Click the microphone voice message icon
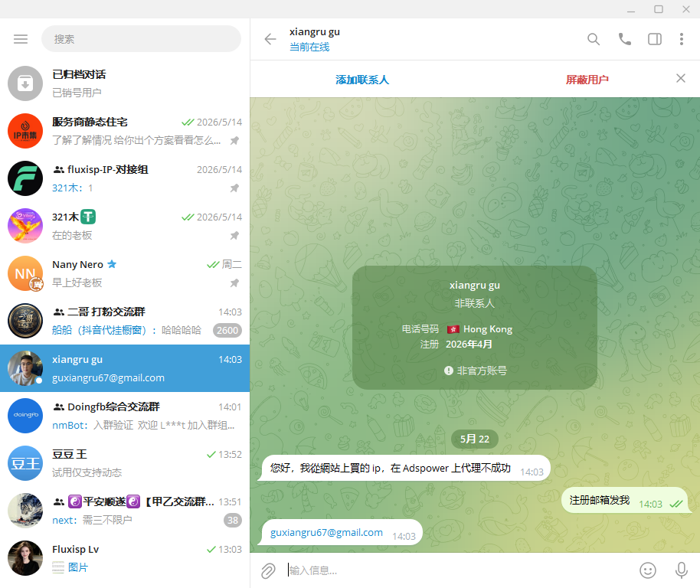The height and width of the screenshot is (588, 700). coord(682,570)
